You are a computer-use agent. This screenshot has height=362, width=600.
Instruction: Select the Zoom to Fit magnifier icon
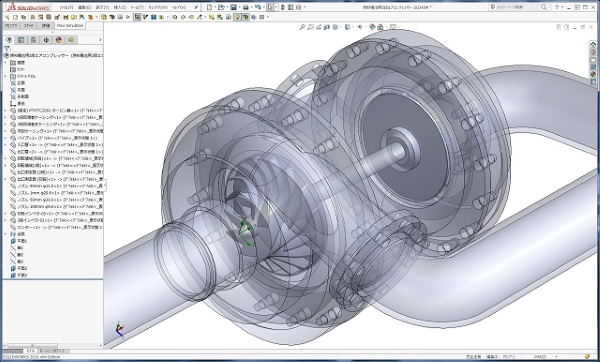coord(302,27)
